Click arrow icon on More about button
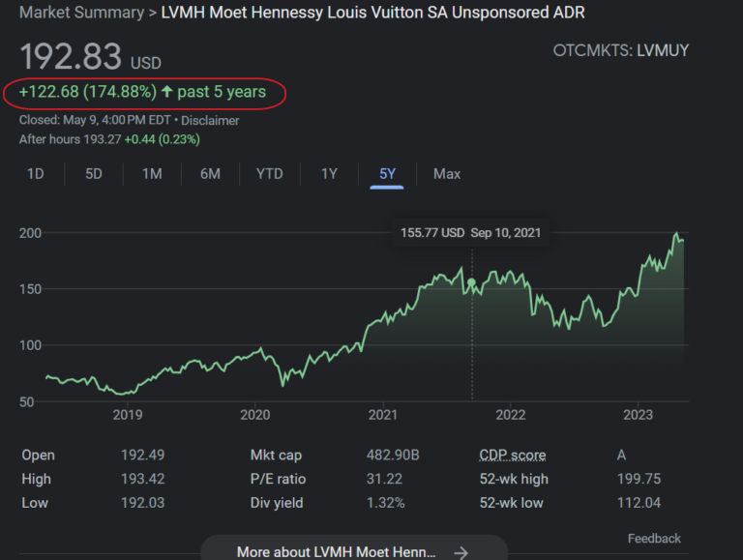Screen dimensions: 743x560 461,552
